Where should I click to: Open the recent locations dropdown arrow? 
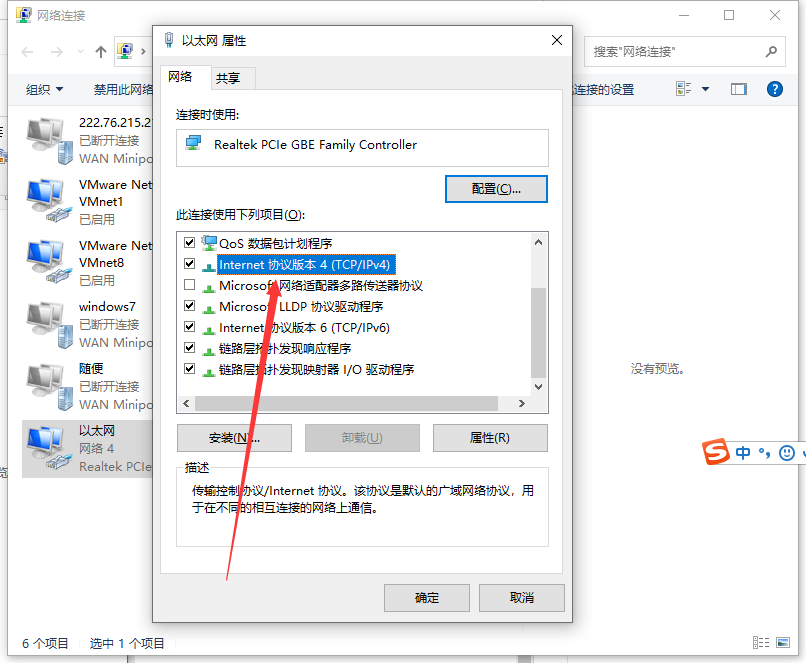pyautogui.click(x=80, y=51)
